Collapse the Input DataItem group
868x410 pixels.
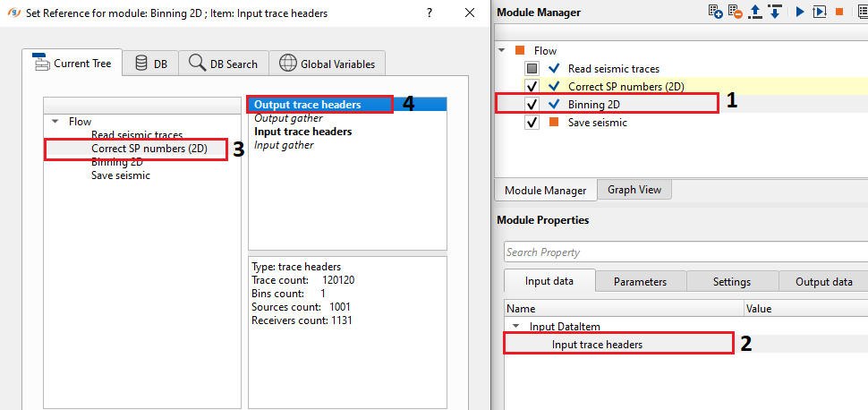(x=515, y=327)
